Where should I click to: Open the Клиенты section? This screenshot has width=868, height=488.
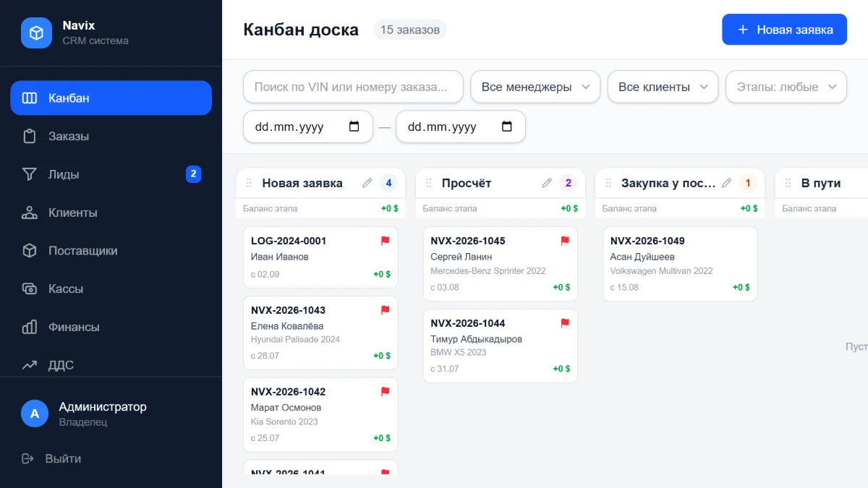[111, 213]
